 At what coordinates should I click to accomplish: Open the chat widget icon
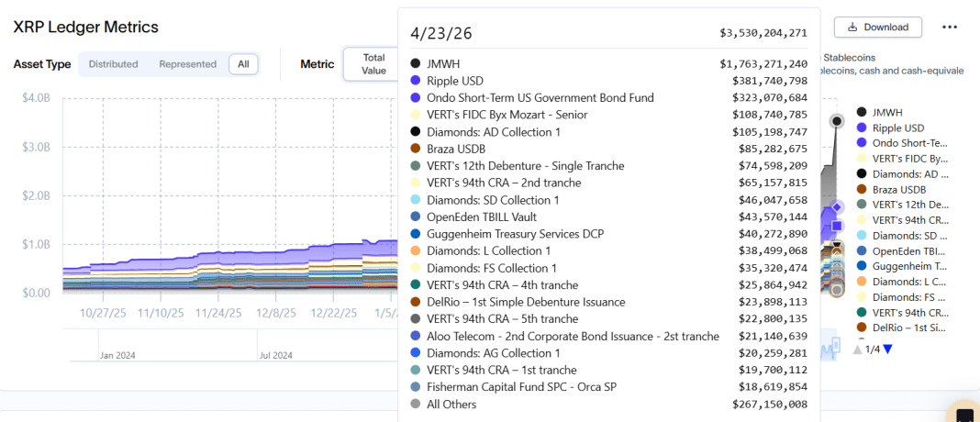(963, 415)
